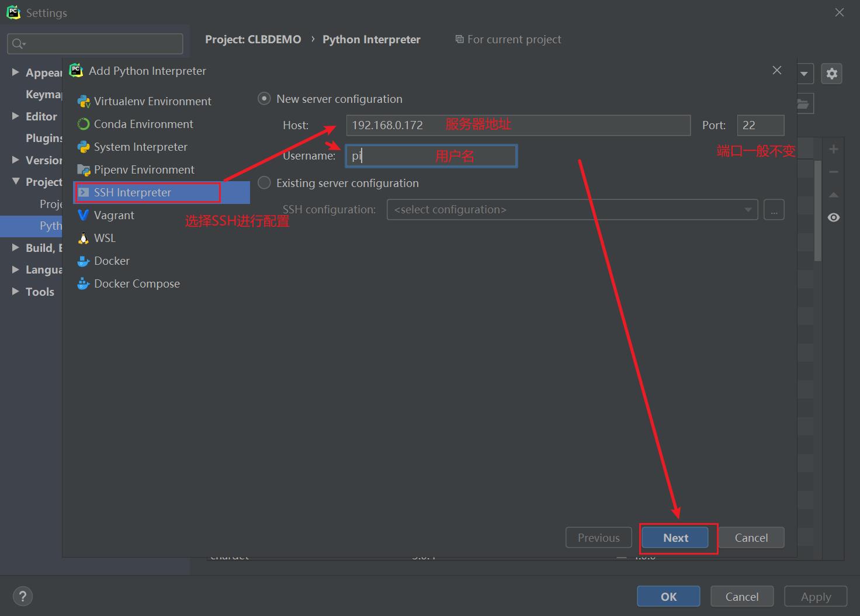
Task: Choose Conda Environment in the list
Action: pyautogui.click(x=136, y=124)
